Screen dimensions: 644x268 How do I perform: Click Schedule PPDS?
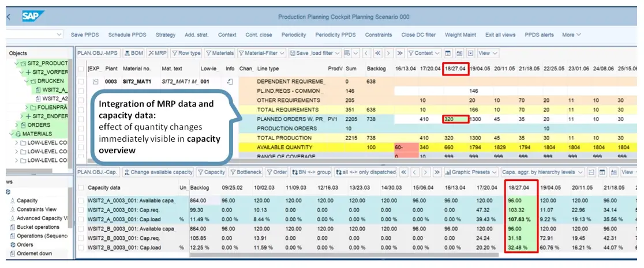click(126, 35)
